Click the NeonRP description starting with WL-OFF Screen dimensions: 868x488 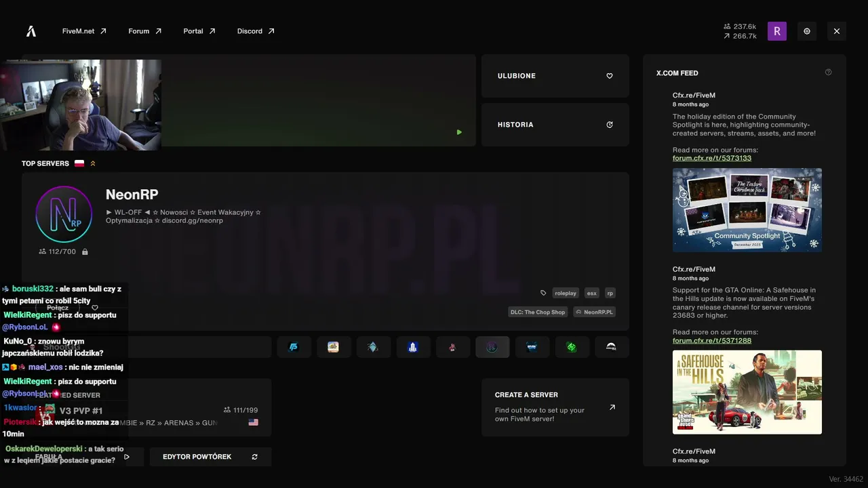184,216
